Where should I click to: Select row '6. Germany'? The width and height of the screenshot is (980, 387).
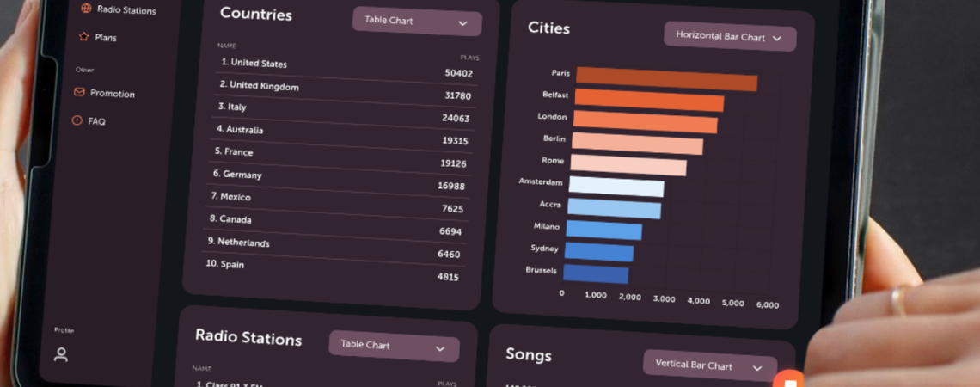tap(338, 180)
